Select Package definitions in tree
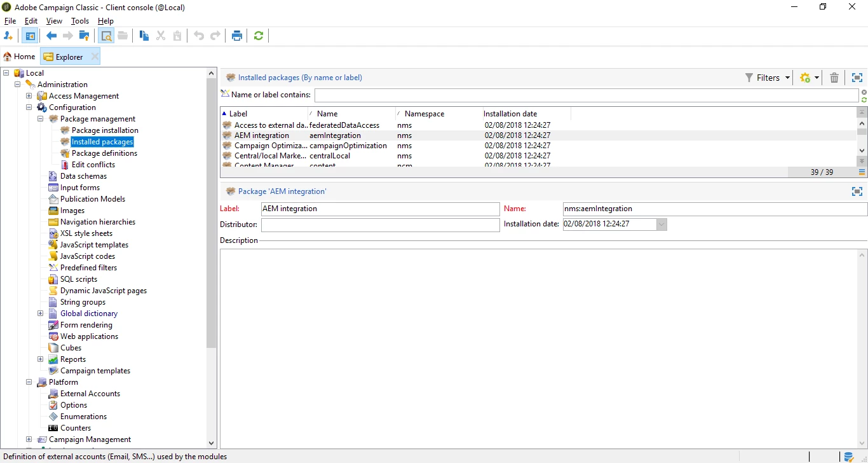Screen dimensions: 868x463 pos(104,153)
